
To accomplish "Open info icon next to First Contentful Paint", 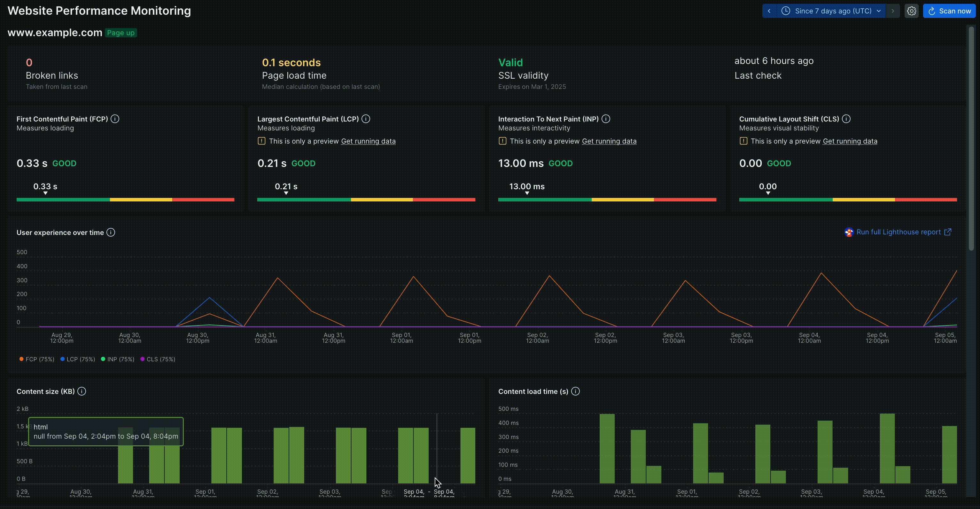I will (x=115, y=119).
